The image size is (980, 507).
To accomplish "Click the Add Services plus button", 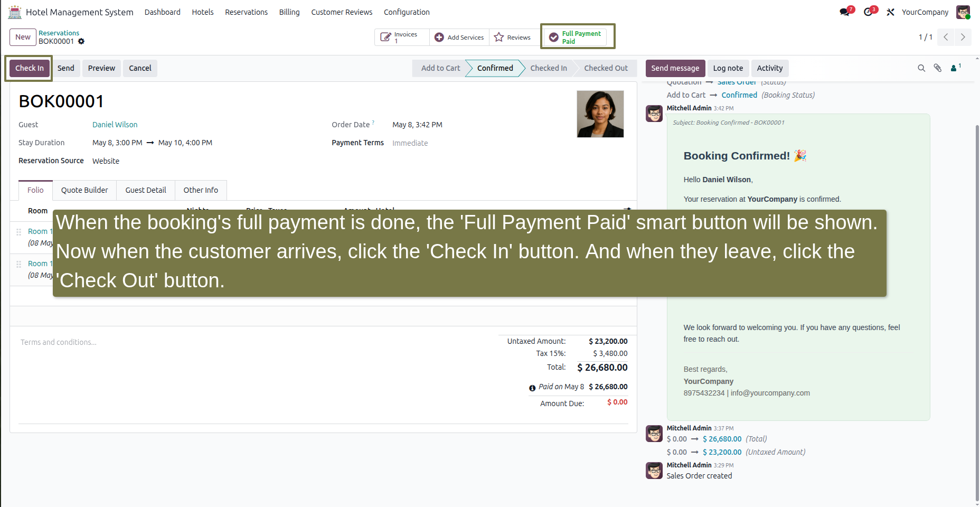I will pos(459,37).
